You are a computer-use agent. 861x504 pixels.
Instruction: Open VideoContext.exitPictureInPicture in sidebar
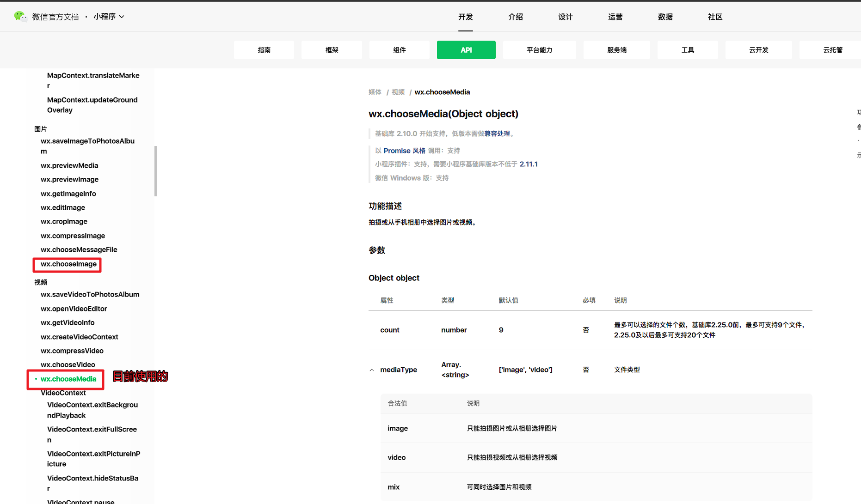94,459
